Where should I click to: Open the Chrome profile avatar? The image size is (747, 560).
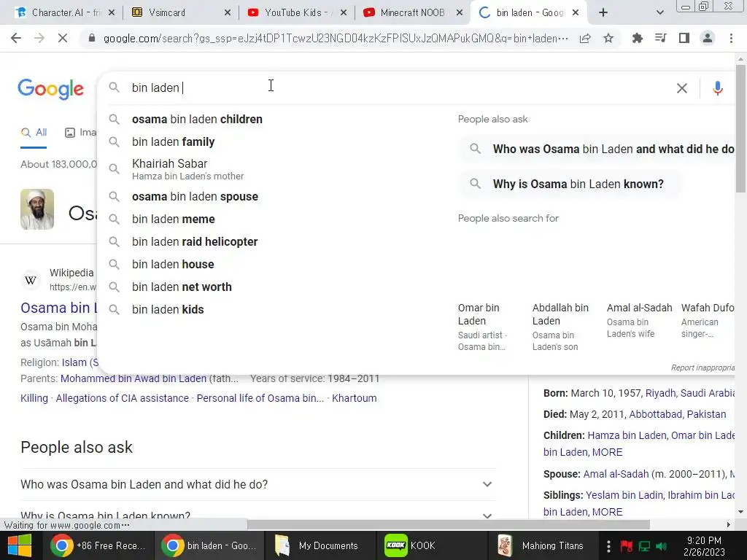708,38
